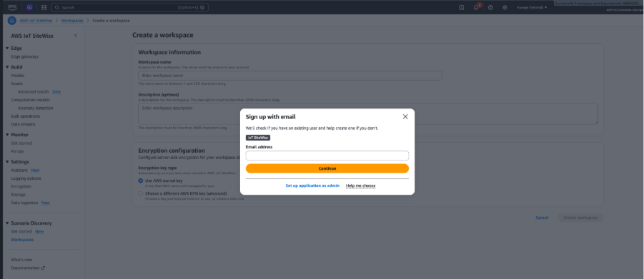Open Computation models in the sidebar
The width and height of the screenshot is (644, 279).
tap(31, 100)
